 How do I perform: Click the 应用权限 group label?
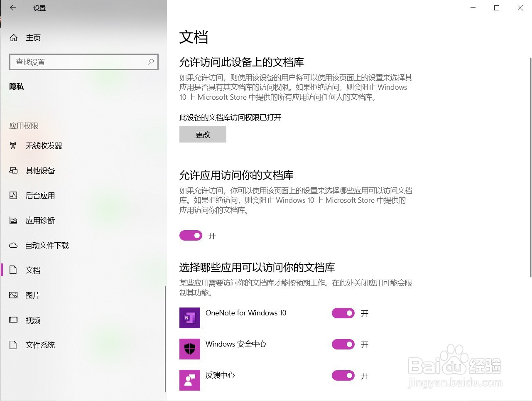pyautogui.click(x=24, y=126)
